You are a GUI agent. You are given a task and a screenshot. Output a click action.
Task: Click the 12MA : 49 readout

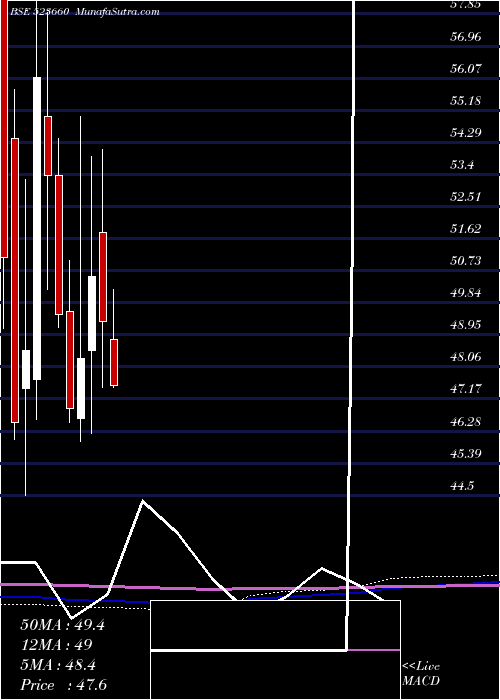click(56, 645)
